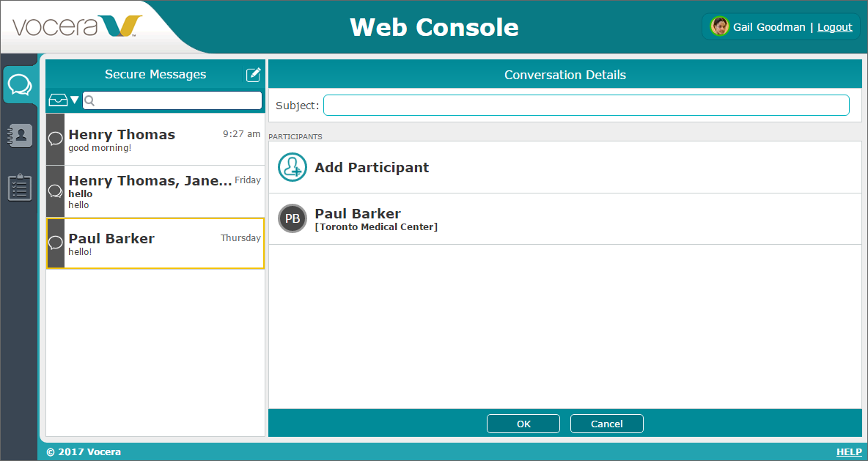Select participant Paul Barker name
The height and width of the screenshot is (461, 868).
(358, 213)
